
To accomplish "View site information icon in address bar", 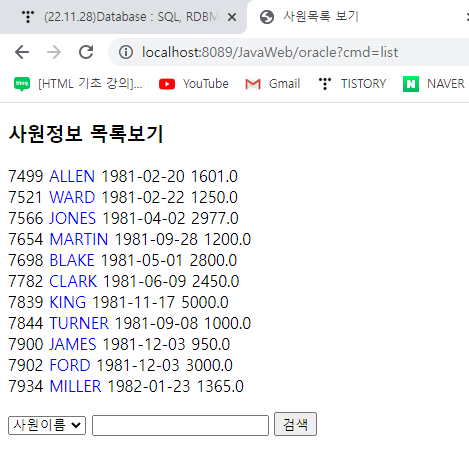I will click(126, 52).
